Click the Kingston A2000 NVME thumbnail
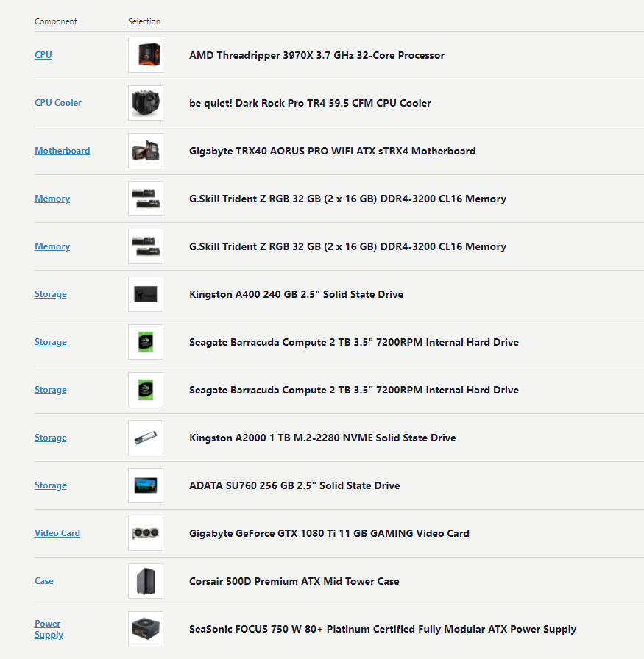644x659 pixels. pyautogui.click(x=145, y=438)
